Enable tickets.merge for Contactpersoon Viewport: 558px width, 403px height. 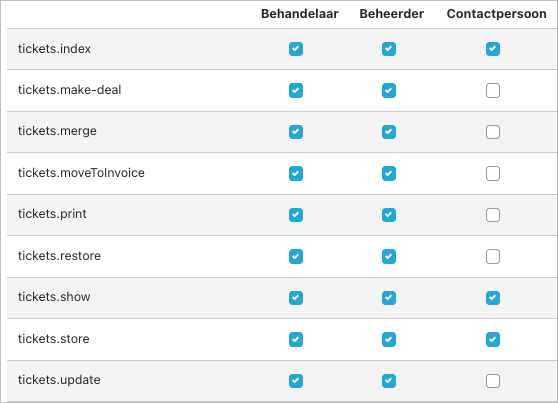[x=493, y=132]
